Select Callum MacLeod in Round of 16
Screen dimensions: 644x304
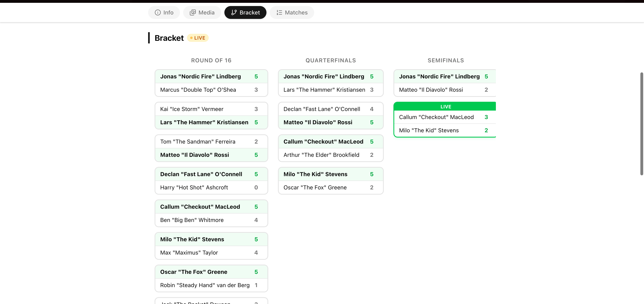coord(211,207)
